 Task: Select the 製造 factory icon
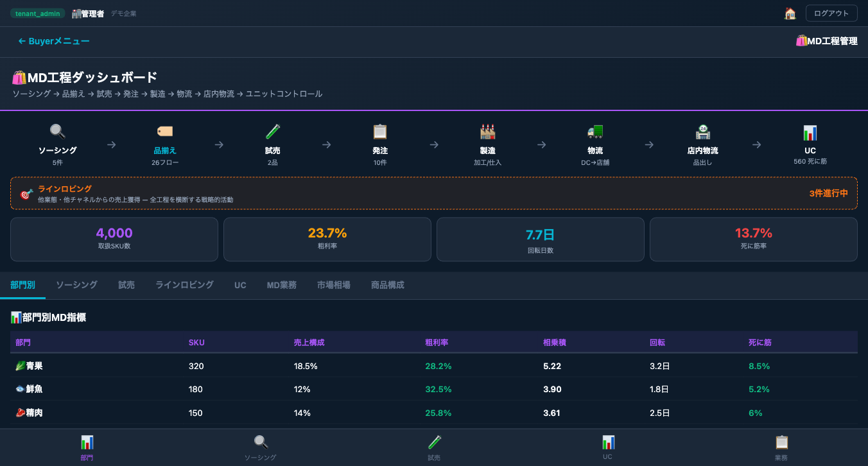[487, 132]
